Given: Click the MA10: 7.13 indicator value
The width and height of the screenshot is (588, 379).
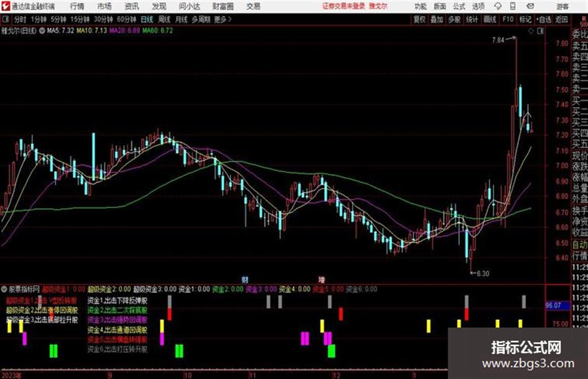Looking at the screenshot, I should click(x=92, y=30).
